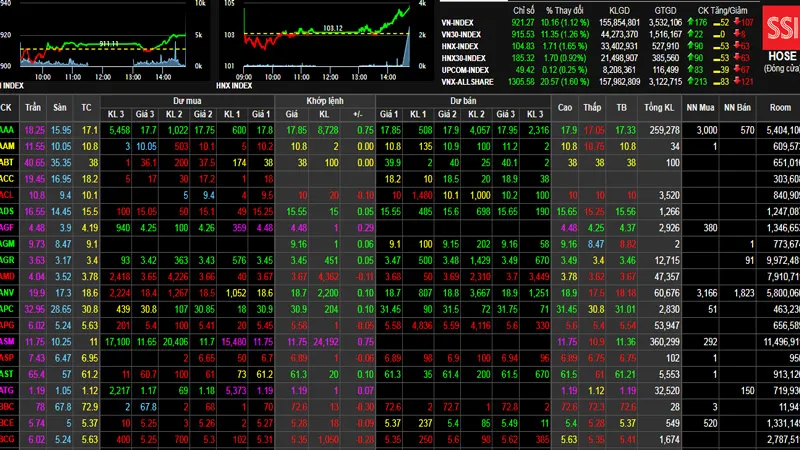Select the AAA stock symbol
Image resolution: width=800 pixels, height=450 pixels.
pyautogui.click(x=7, y=130)
